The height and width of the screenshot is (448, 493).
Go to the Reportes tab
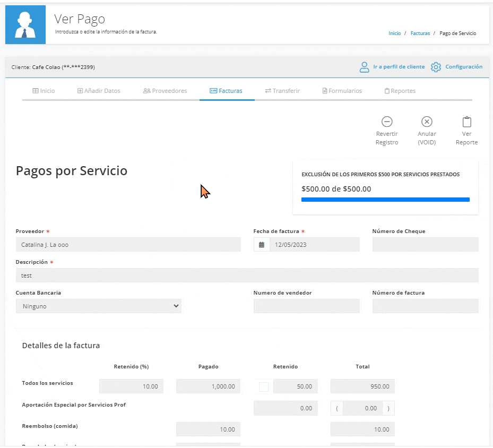point(400,91)
